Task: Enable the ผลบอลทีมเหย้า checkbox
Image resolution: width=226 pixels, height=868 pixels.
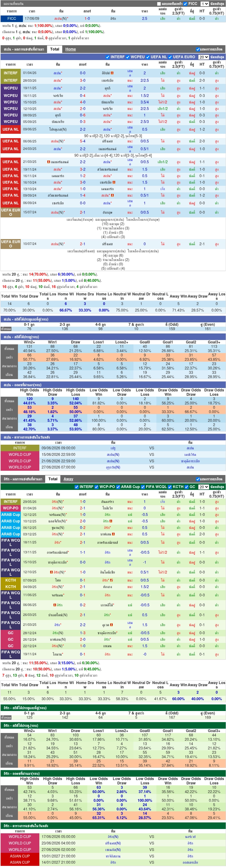Action: (x=159, y=4)
